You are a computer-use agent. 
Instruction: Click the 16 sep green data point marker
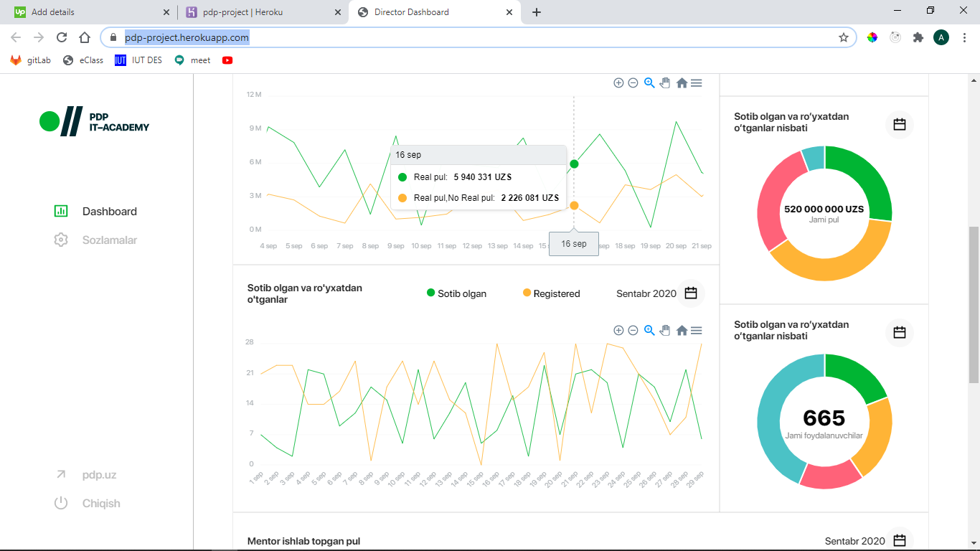point(574,164)
